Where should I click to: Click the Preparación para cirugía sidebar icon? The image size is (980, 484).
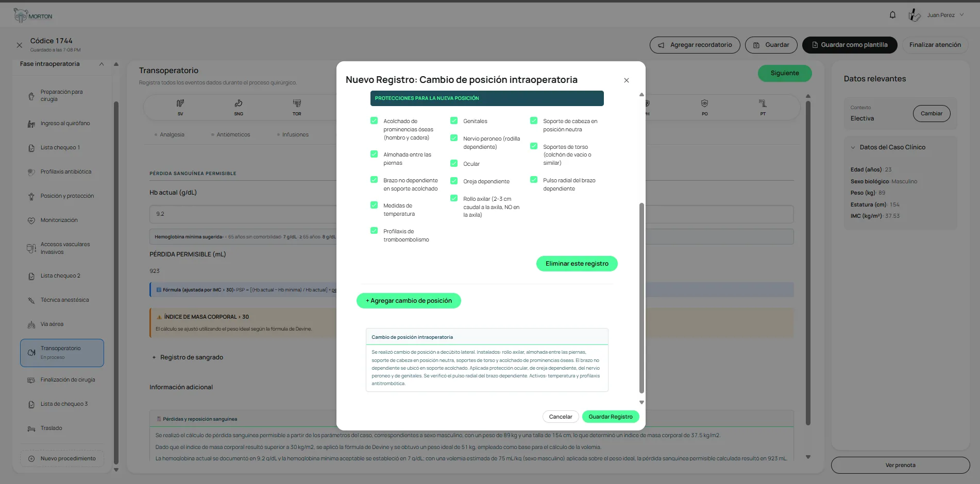click(31, 96)
